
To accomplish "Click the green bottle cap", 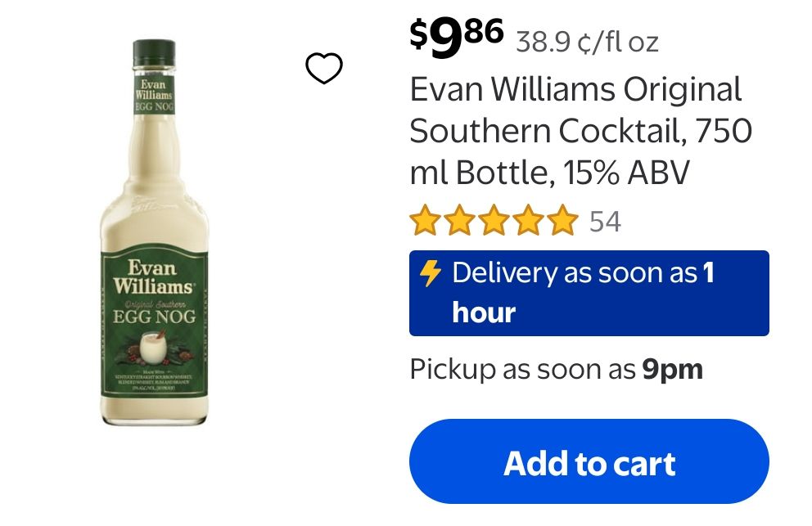I will (x=154, y=53).
